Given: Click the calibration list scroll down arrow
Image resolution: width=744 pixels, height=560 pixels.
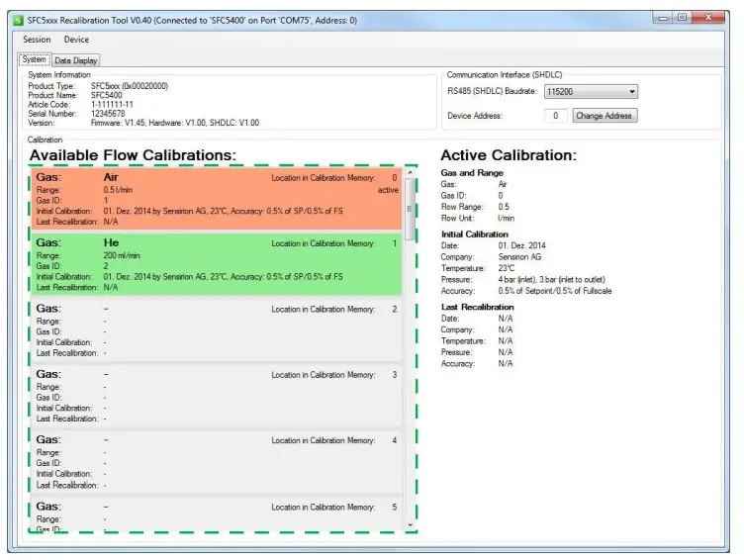Looking at the screenshot, I should click(x=410, y=525).
